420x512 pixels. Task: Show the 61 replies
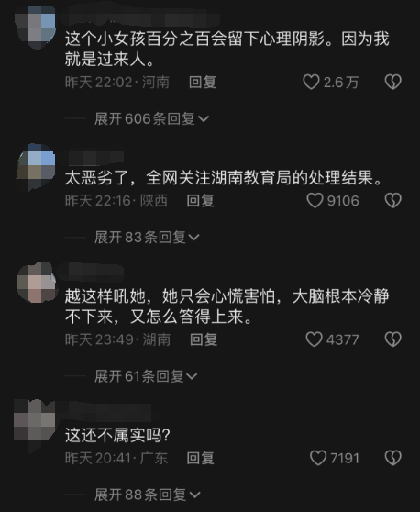146,376
